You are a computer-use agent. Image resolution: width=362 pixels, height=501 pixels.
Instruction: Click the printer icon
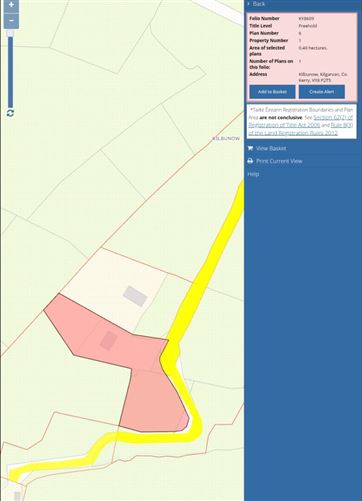point(250,161)
